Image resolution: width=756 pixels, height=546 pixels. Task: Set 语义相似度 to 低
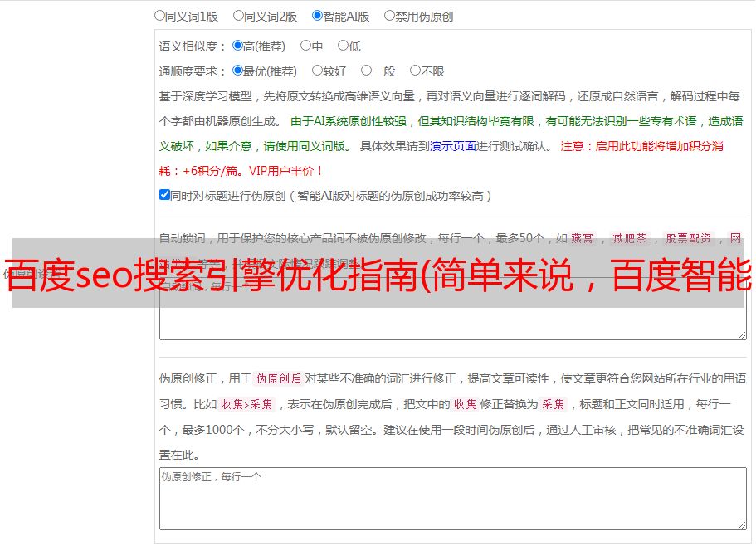[x=344, y=46]
